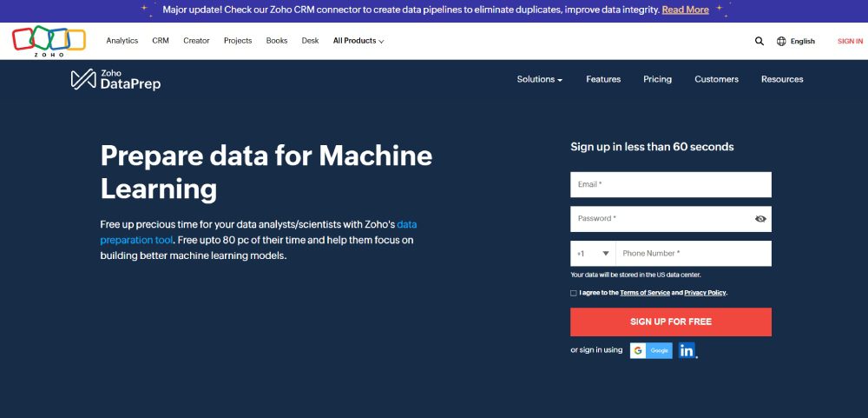Check the Terms of Service agreement checkbox
The width and height of the screenshot is (868, 418).
pyautogui.click(x=574, y=293)
